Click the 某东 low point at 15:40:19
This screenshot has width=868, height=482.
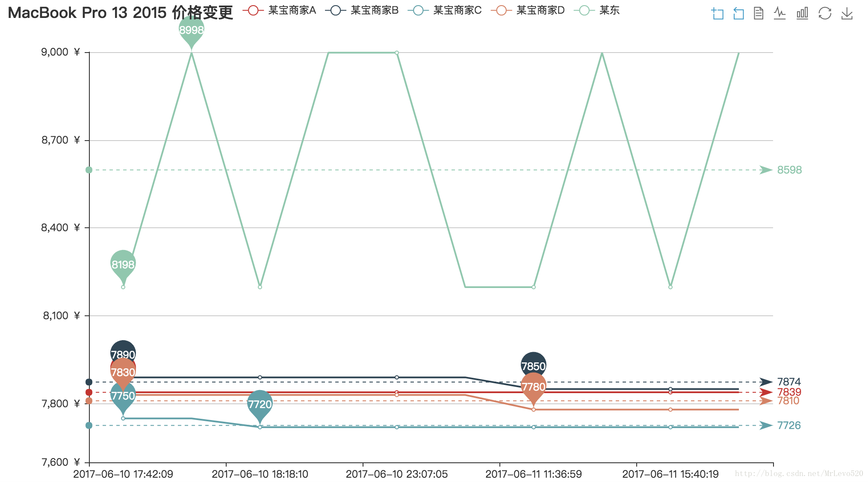point(670,287)
